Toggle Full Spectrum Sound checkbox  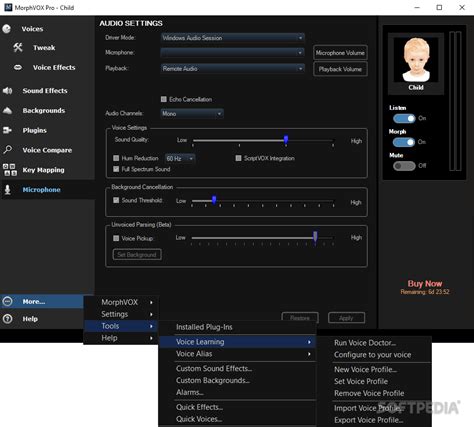pyautogui.click(x=116, y=169)
